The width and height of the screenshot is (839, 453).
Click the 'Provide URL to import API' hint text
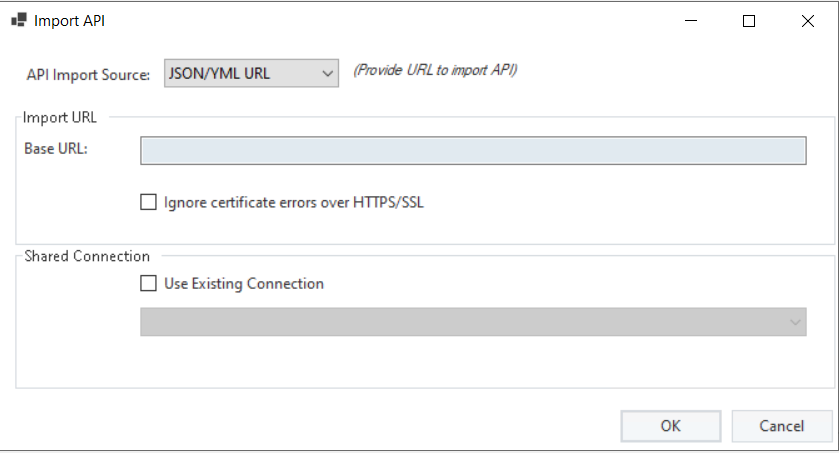click(x=436, y=70)
